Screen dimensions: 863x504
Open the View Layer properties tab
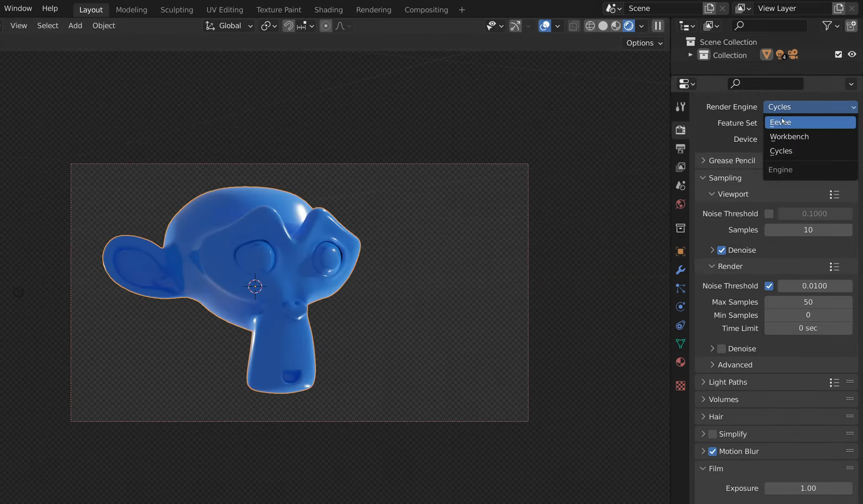pyautogui.click(x=680, y=167)
